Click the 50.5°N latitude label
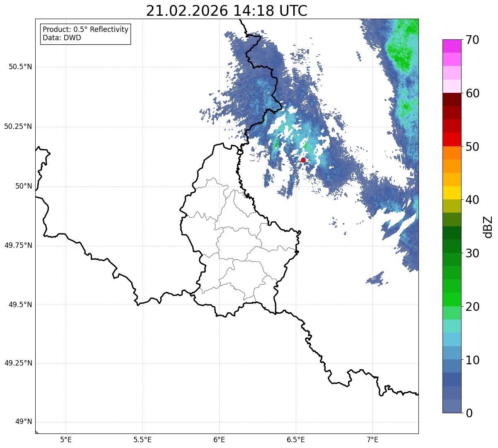The width and height of the screenshot is (498, 448). 20,67
